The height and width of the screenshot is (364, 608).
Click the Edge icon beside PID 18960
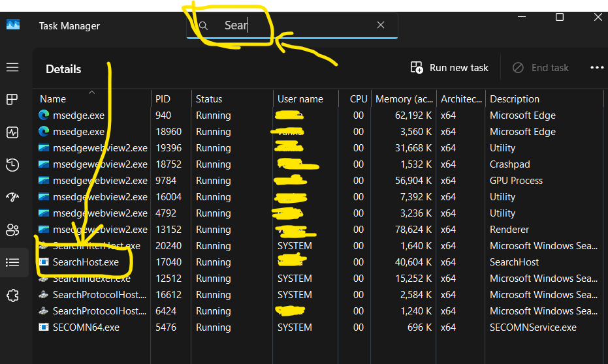click(43, 131)
